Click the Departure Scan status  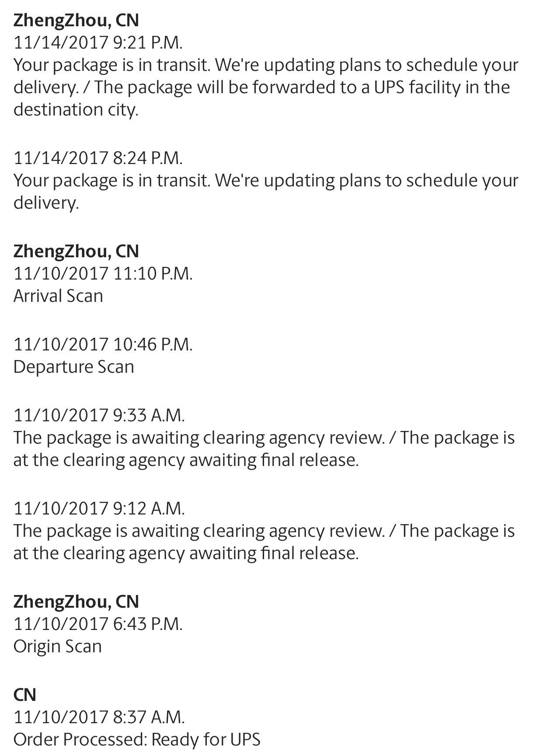point(73,367)
